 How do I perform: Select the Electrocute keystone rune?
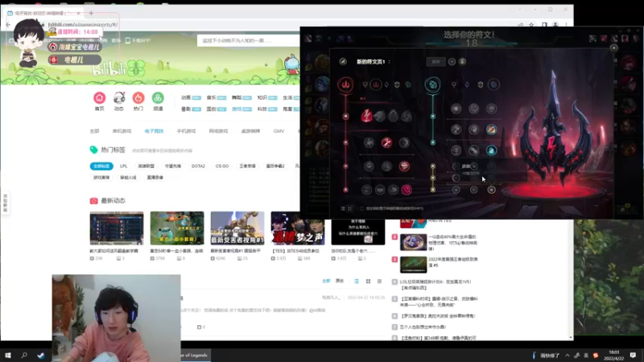click(x=366, y=116)
